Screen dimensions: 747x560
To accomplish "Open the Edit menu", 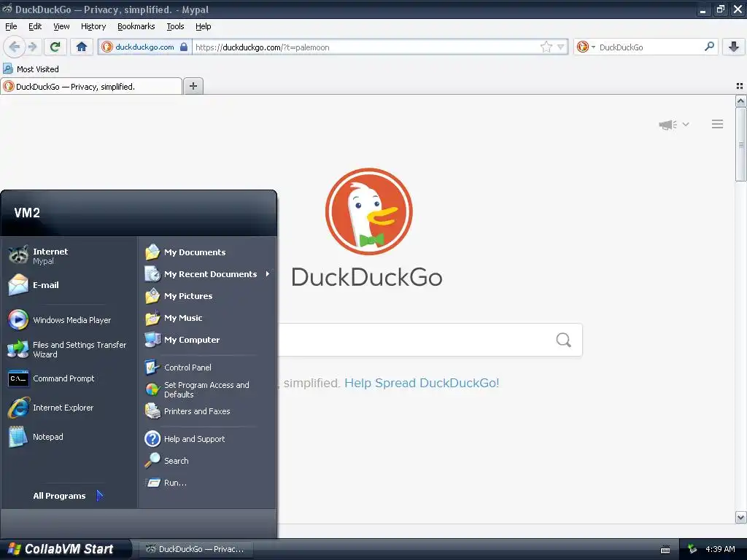I will tap(35, 26).
